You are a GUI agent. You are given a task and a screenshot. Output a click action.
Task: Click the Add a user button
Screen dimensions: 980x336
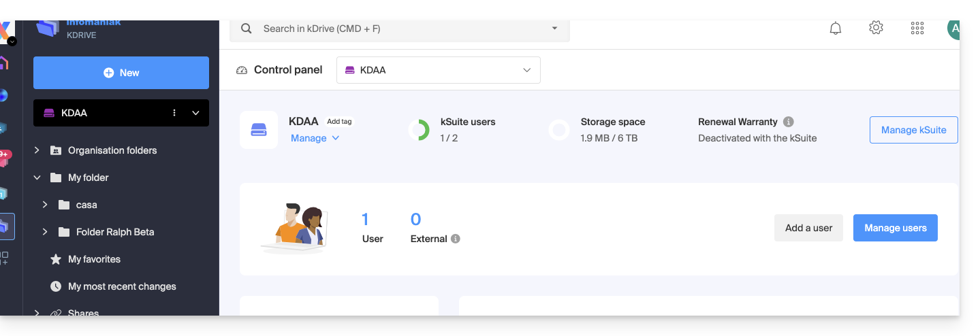[x=808, y=228]
